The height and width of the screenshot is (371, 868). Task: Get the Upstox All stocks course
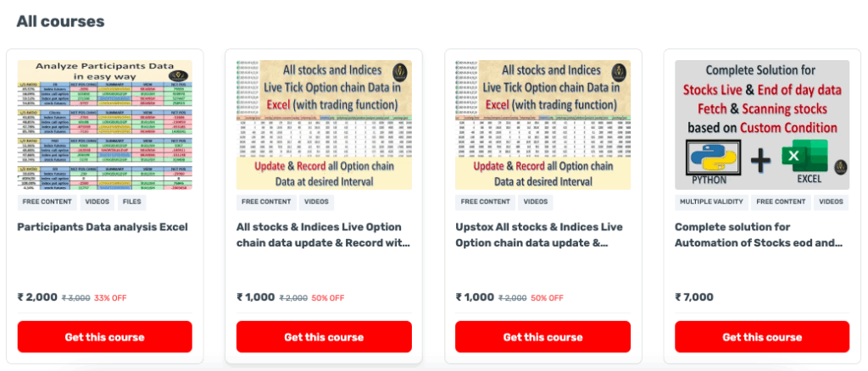[x=542, y=337]
